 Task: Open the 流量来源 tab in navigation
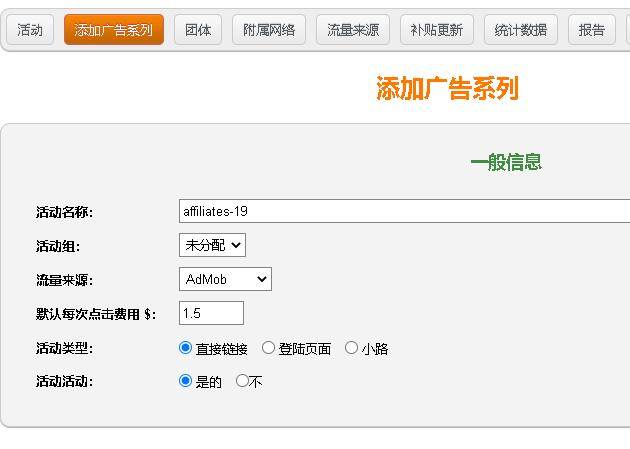(x=353, y=30)
